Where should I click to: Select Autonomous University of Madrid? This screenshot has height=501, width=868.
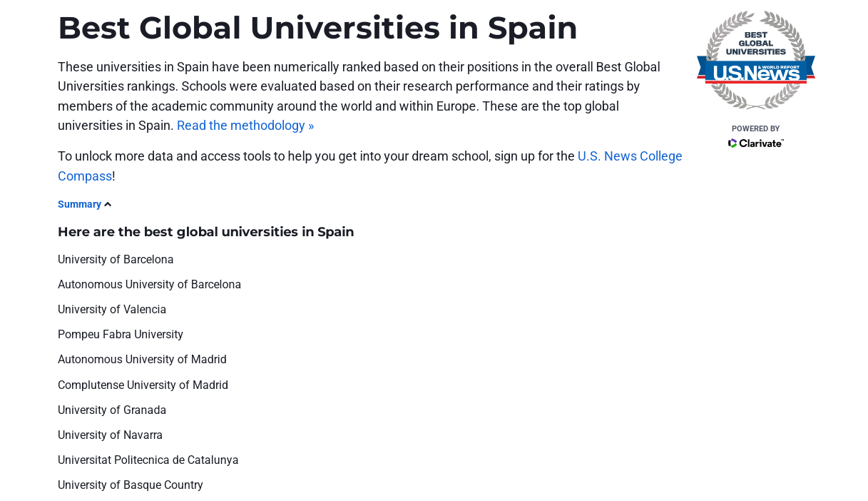pos(142,359)
